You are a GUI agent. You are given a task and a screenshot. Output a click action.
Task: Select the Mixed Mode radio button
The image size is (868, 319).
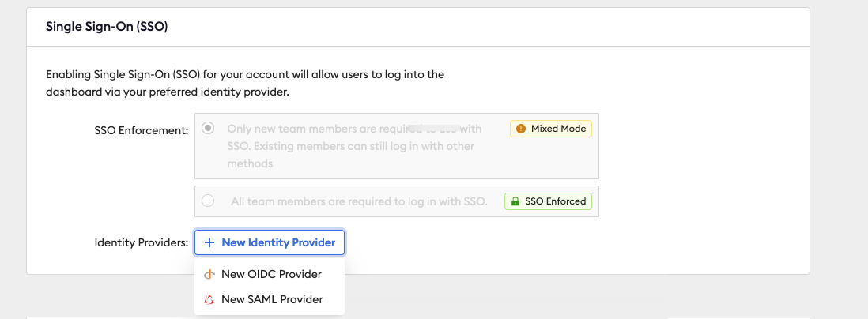coord(209,128)
